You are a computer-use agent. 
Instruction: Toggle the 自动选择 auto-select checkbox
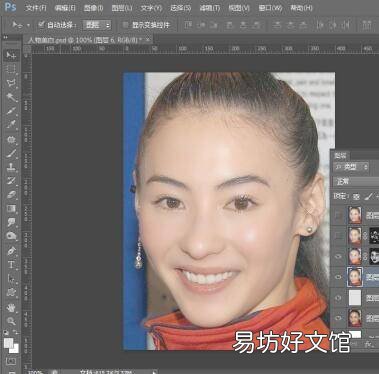pos(41,25)
